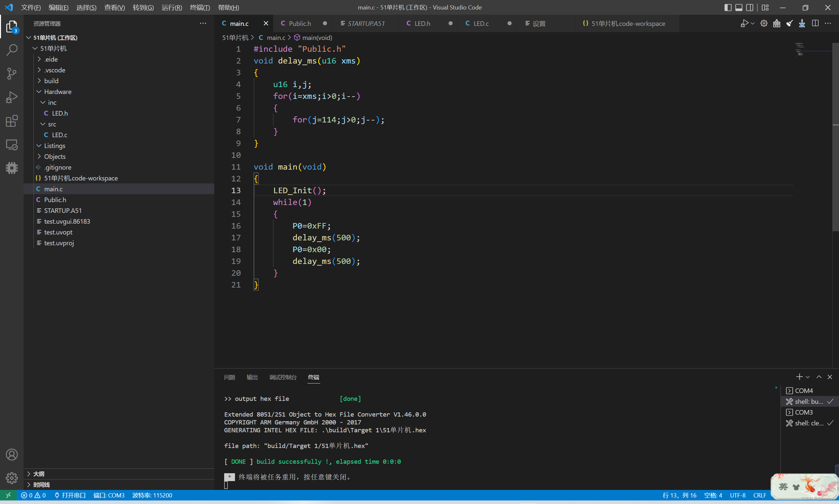Collapse the Hardware folder

point(57,92)
